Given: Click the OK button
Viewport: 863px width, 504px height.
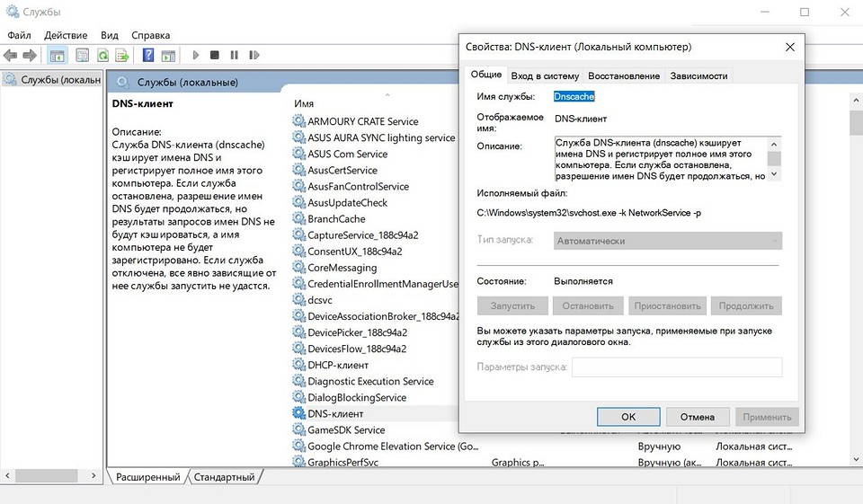Looking at the screenshot, I should pos(628,417).
